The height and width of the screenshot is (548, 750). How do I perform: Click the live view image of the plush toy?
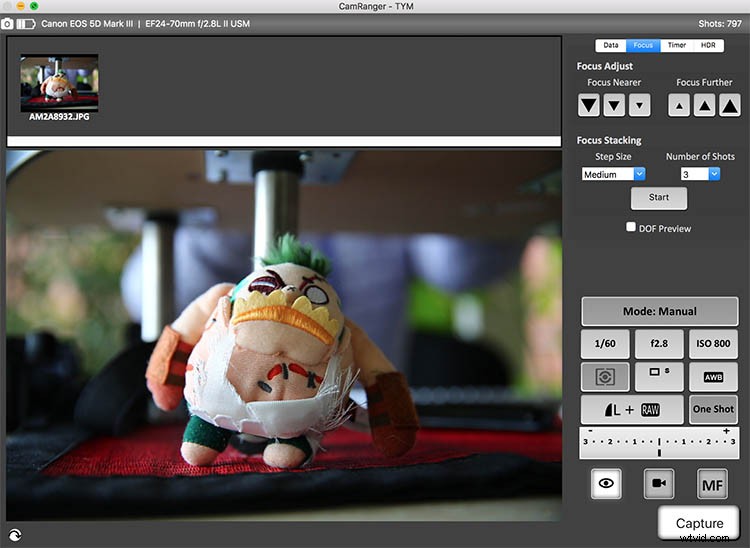click(284, 336)
